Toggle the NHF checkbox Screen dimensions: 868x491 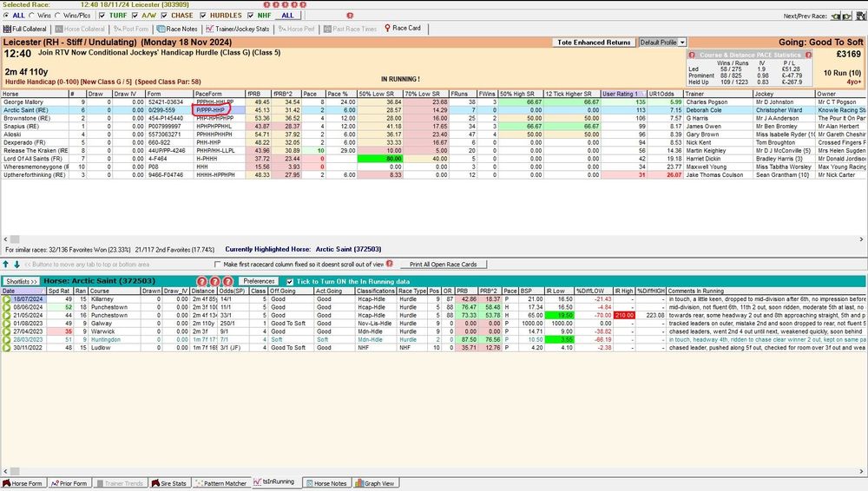[251, 16]
